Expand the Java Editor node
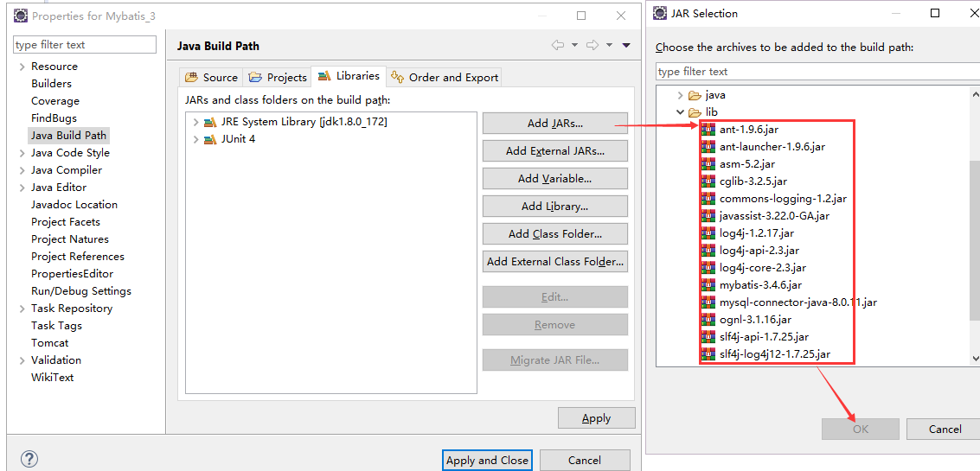This screenshot has height=471, width=980. tap(22, 188)
